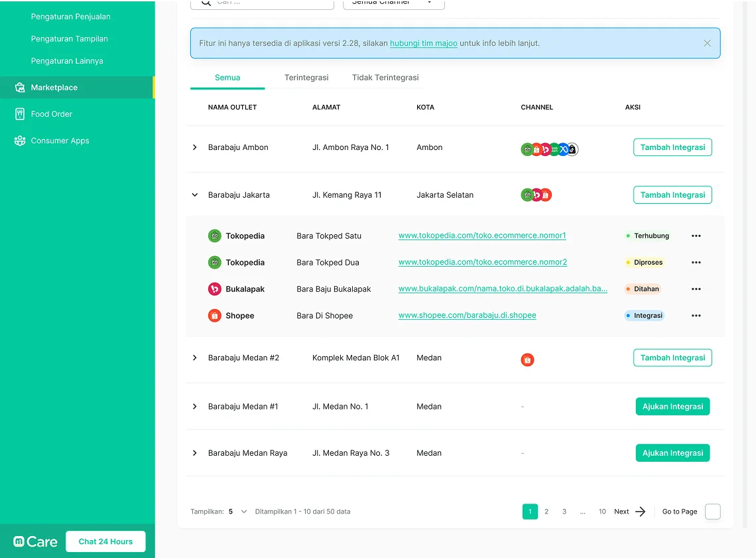Expand the Barabaju Ambon outlet row
Screen dimensions: 756x558
[x=195, y=147]
